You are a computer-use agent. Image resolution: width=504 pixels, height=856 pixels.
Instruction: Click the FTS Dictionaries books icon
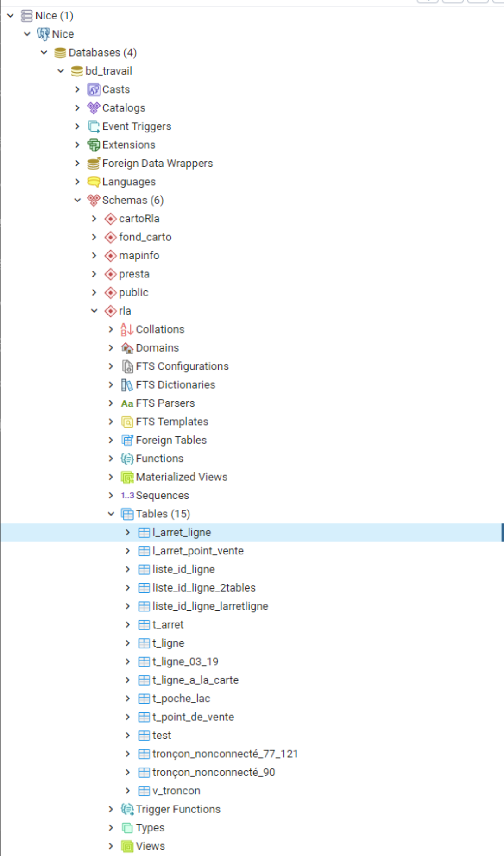[127, 385]
